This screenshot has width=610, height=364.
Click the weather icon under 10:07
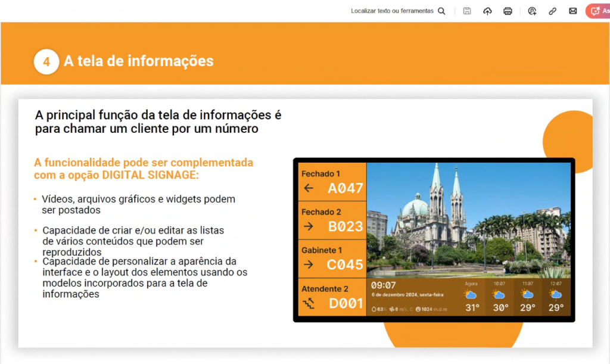[x=499, y=295]
